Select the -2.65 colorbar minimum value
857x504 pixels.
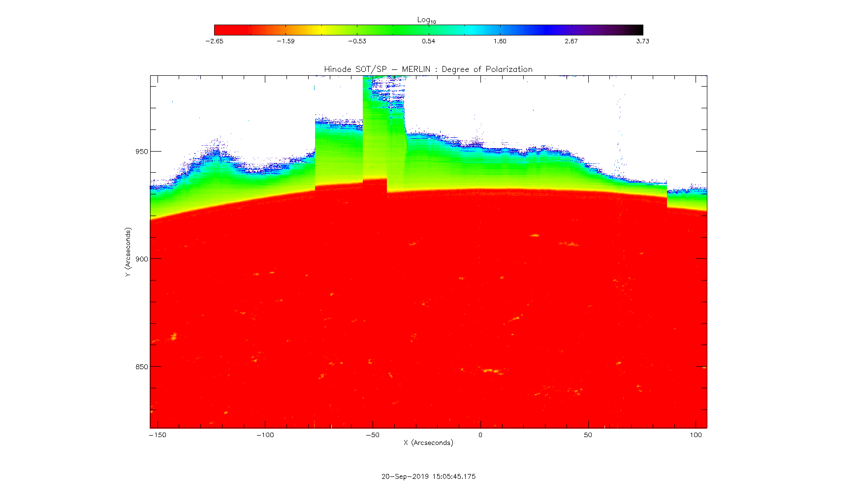point(214,41)
